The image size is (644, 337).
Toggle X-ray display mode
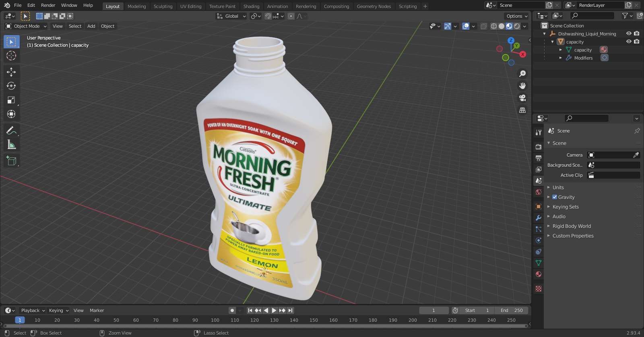(x=484, y=26)
